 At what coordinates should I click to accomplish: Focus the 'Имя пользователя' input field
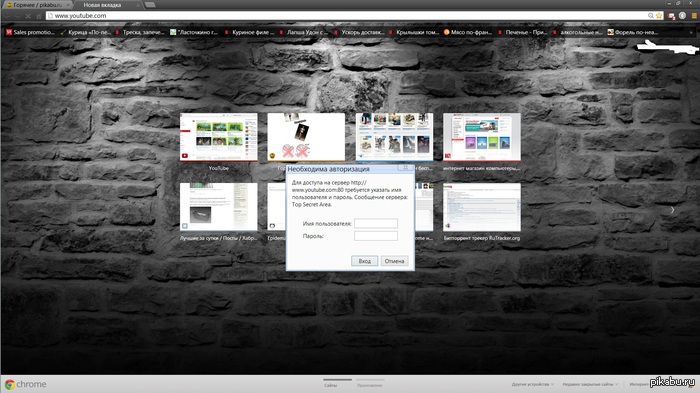[376, 223]
